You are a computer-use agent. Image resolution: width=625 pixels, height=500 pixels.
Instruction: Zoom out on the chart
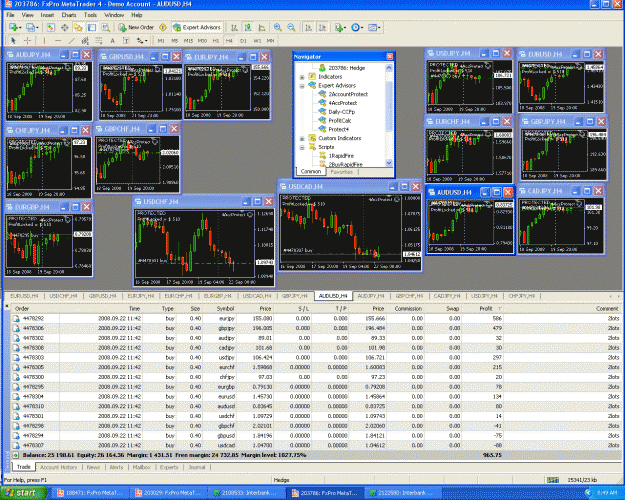pyautogui.click(x=291, y=28)
